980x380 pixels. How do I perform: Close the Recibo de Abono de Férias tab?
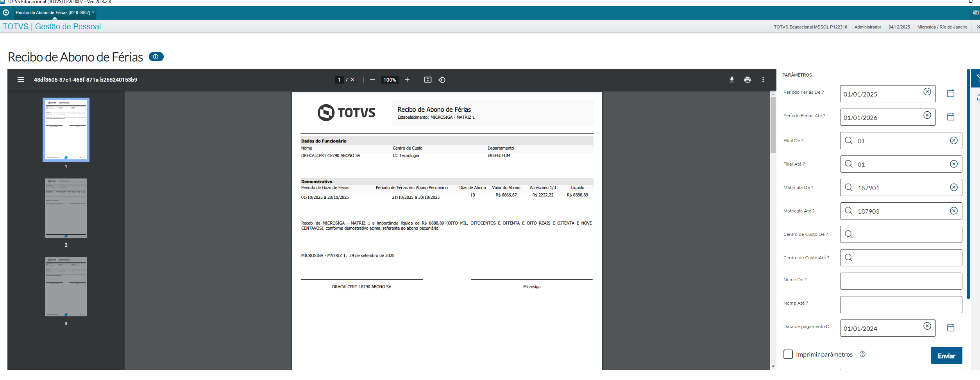click(93, 12)
